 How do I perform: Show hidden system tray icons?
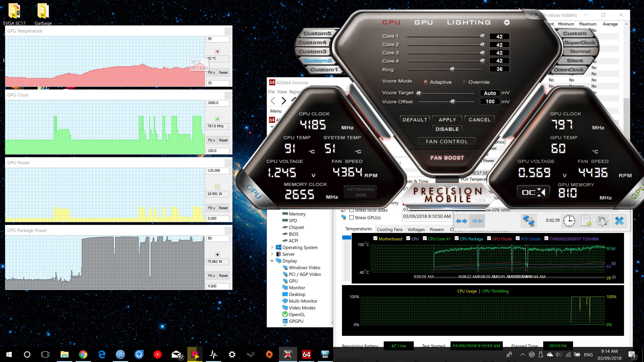coord(523,354)
